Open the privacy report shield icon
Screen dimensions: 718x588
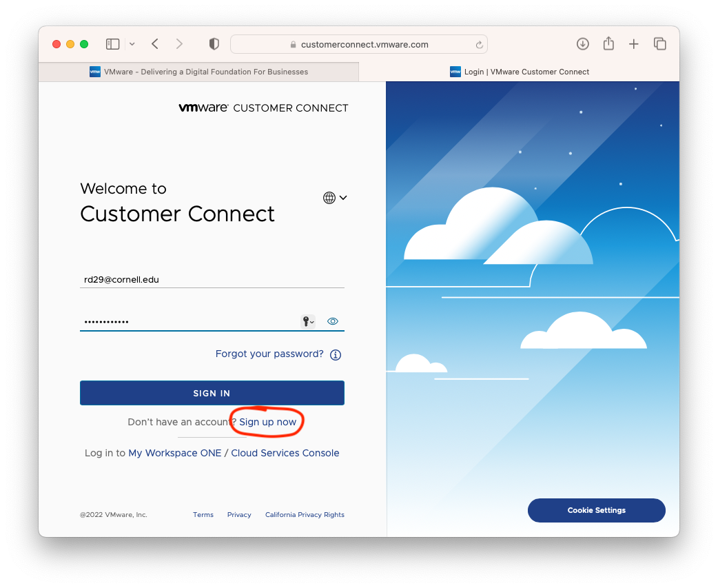pyautogui.click(x=214, y=44)
